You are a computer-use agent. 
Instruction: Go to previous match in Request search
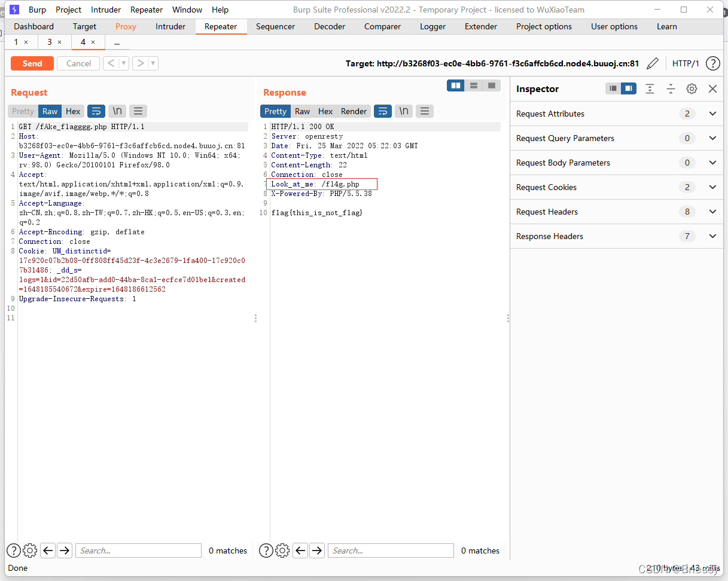[x=48, y=551]
